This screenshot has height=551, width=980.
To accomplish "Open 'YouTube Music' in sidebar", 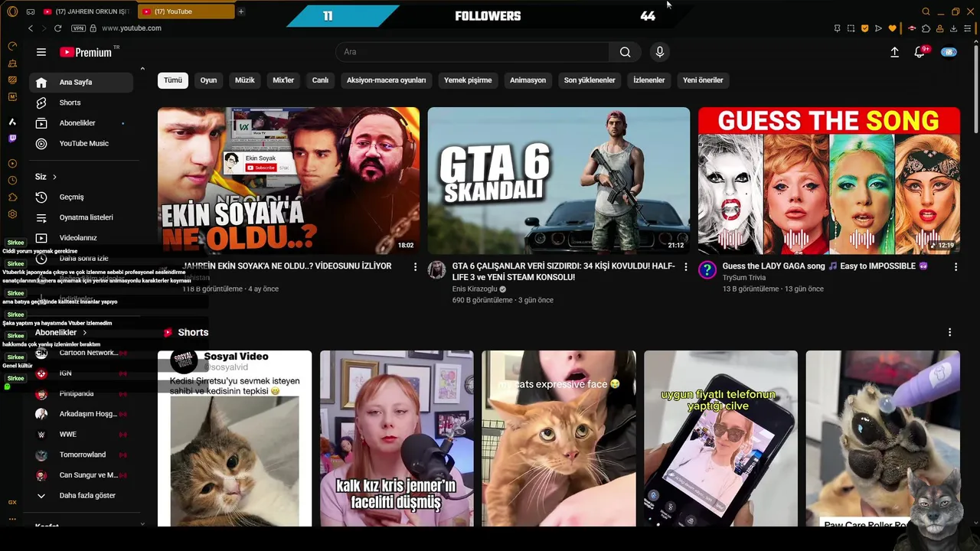I will 83,144.
